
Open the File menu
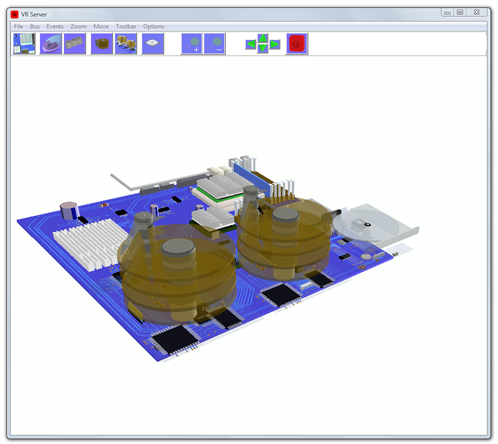(x=18, y=26)
